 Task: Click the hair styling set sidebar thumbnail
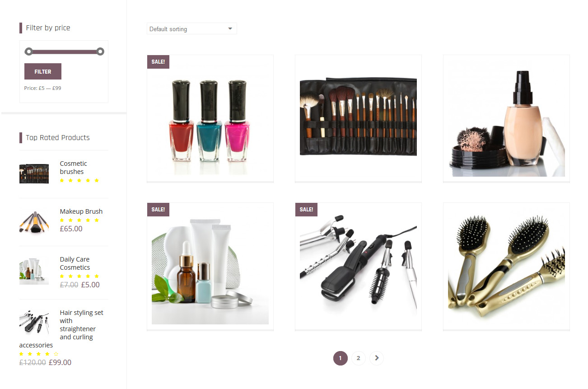[34, 322]
